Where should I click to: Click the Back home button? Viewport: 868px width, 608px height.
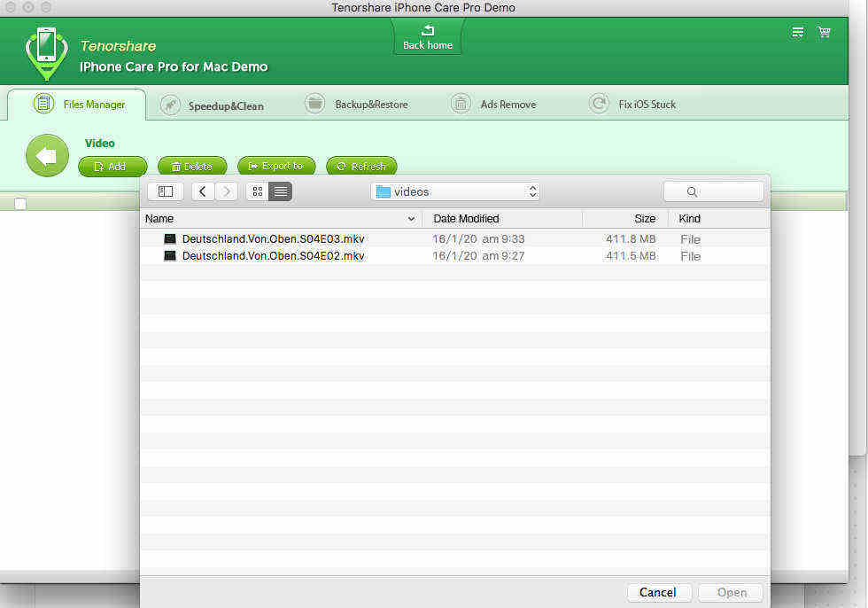[x=427, y=37]
